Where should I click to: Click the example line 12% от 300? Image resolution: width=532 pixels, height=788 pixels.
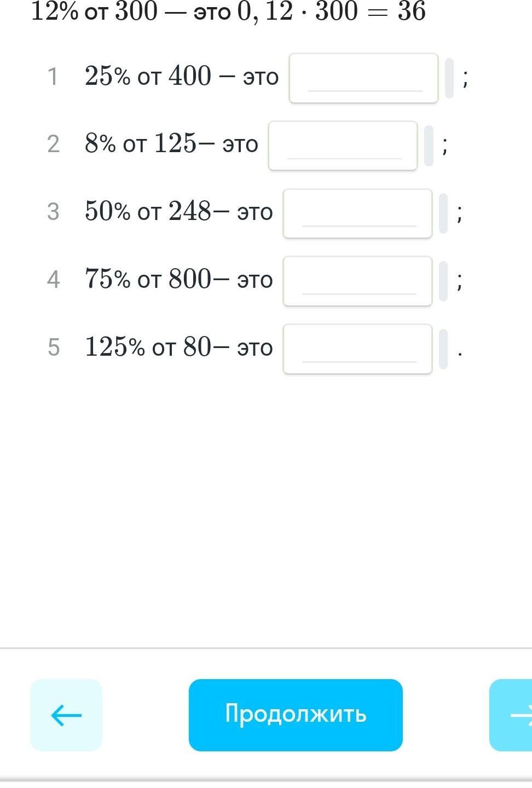(228, 11)
